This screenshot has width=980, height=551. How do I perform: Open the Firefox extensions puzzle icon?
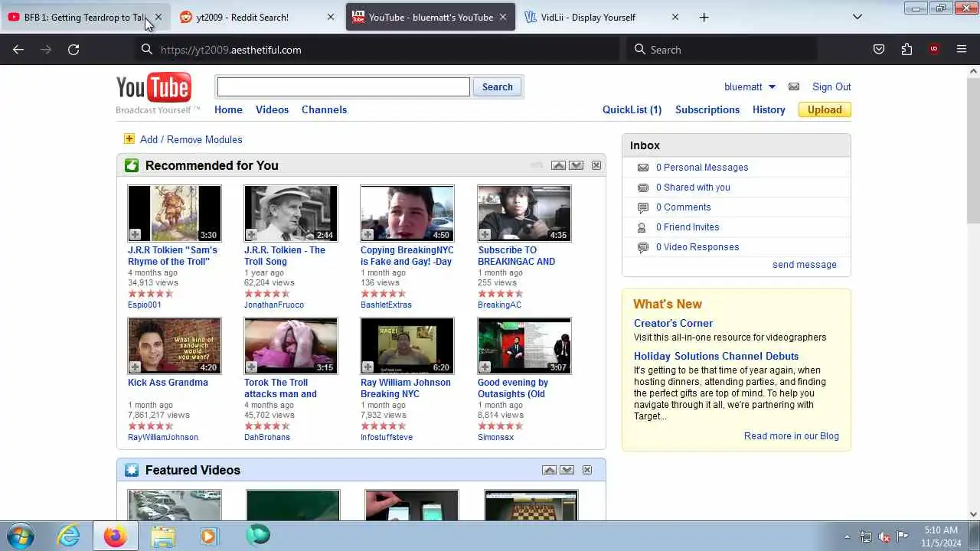click(x=906, y=49)
